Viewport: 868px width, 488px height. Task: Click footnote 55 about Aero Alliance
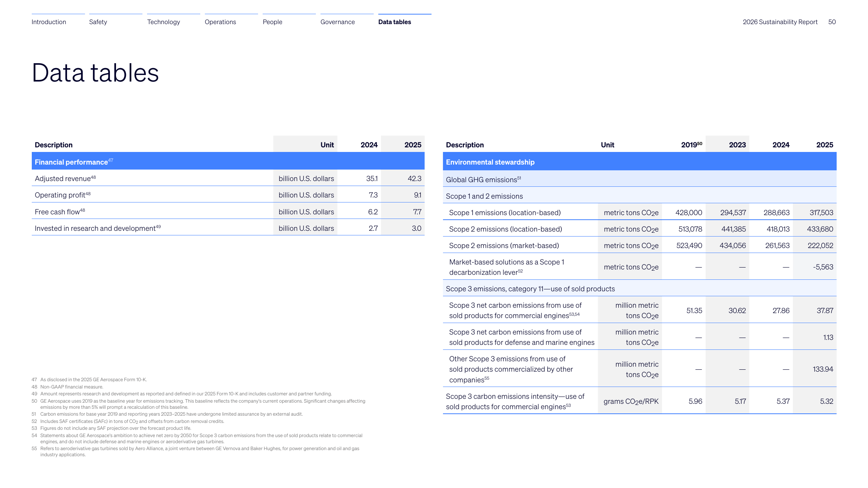click(x=195, y=451)
